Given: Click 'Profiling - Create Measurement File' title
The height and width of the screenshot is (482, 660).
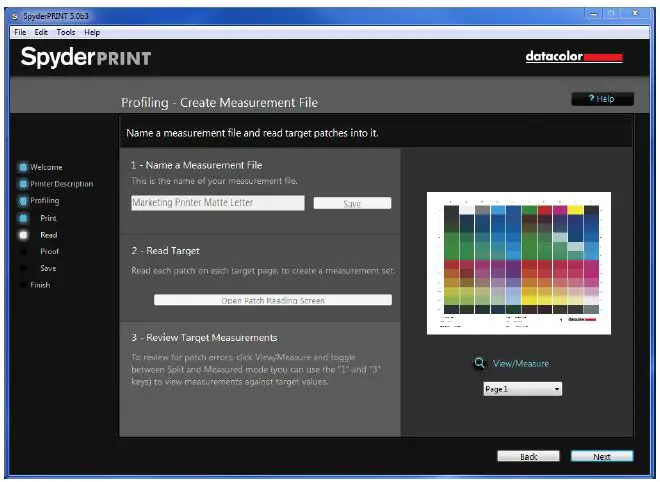Looking at the screenshot, I should click(x=219, y=102).
